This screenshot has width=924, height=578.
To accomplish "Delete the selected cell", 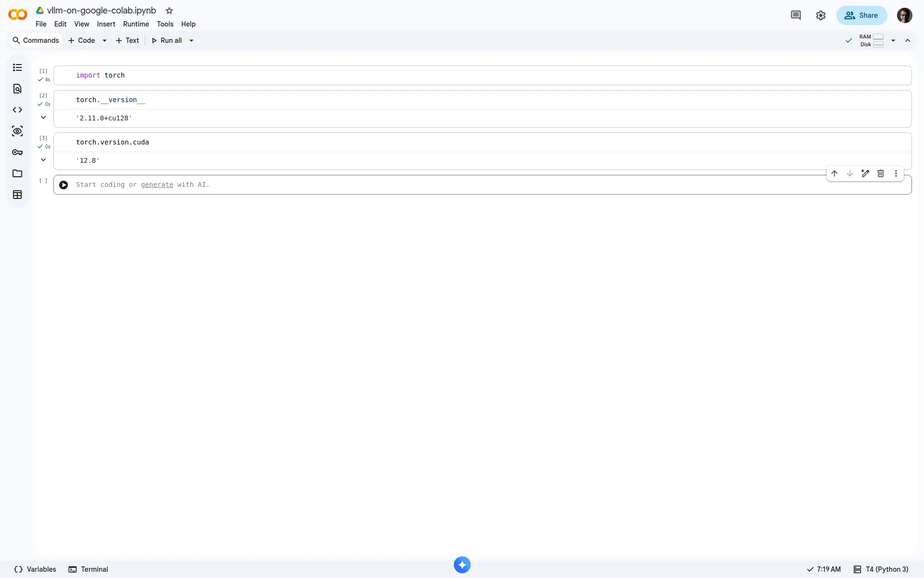I will pos(881,173).
